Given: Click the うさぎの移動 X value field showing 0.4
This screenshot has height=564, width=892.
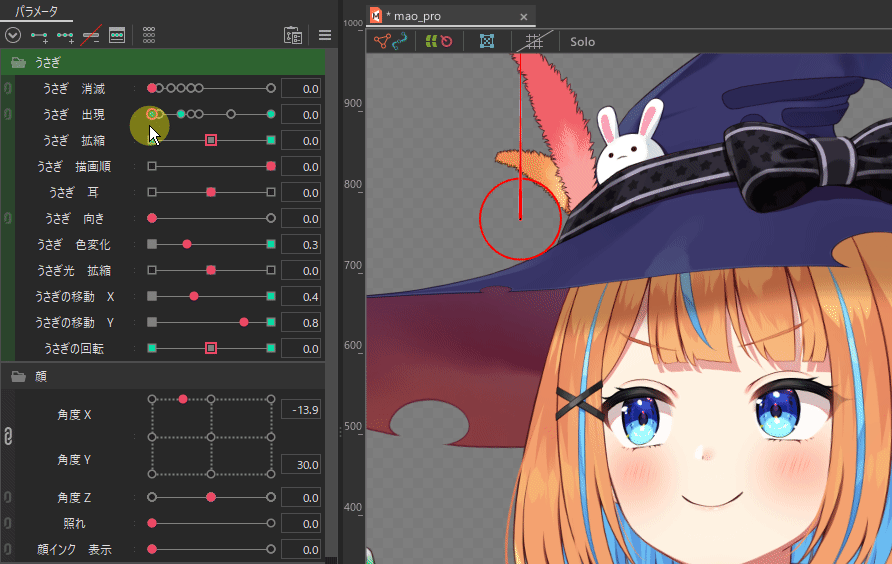Looking at the screenshot, I should [301, 297].
